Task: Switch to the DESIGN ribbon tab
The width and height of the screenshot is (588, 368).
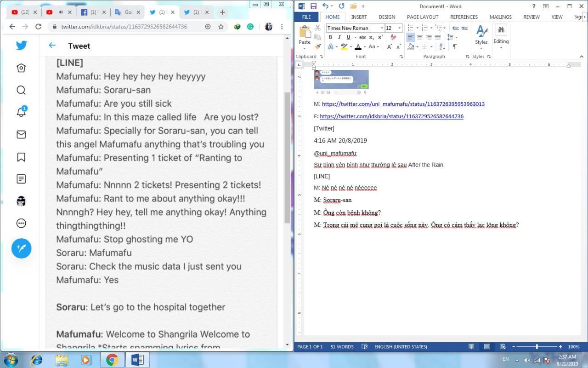Action: click(387, 17)
